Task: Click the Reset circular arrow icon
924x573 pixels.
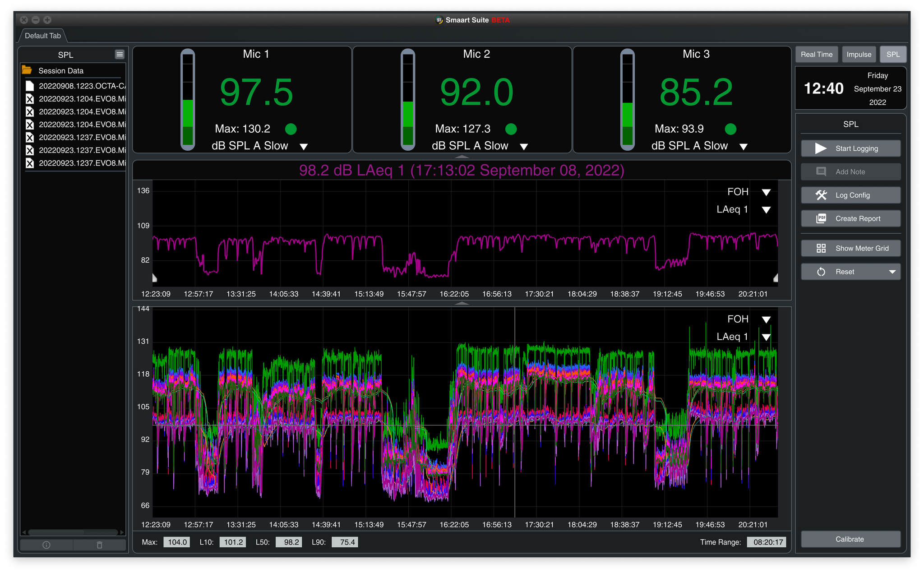Action: pos(820,271)
